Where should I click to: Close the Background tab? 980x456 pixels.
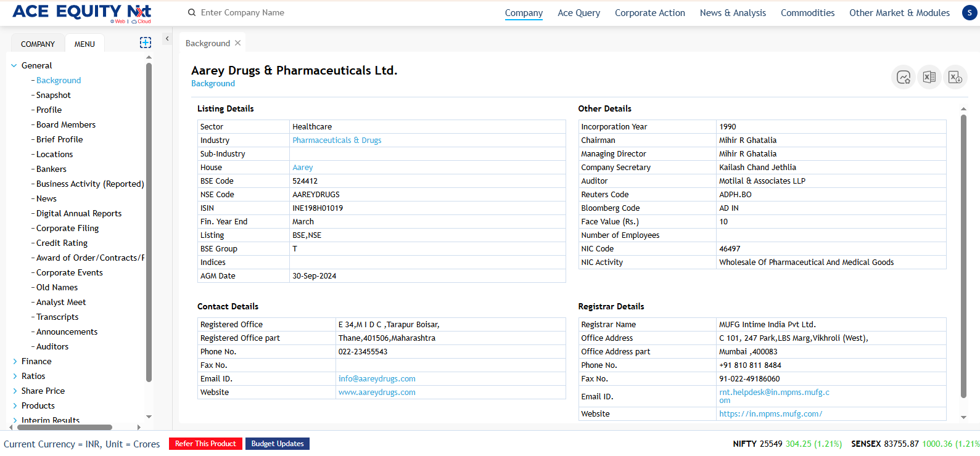pyautogui.click(x=238, y=43)
